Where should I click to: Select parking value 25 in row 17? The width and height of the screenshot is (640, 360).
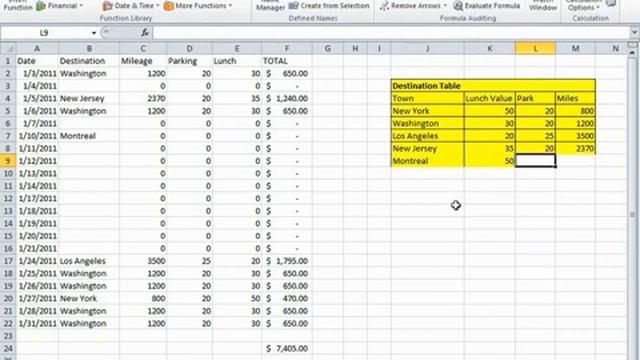189,261
